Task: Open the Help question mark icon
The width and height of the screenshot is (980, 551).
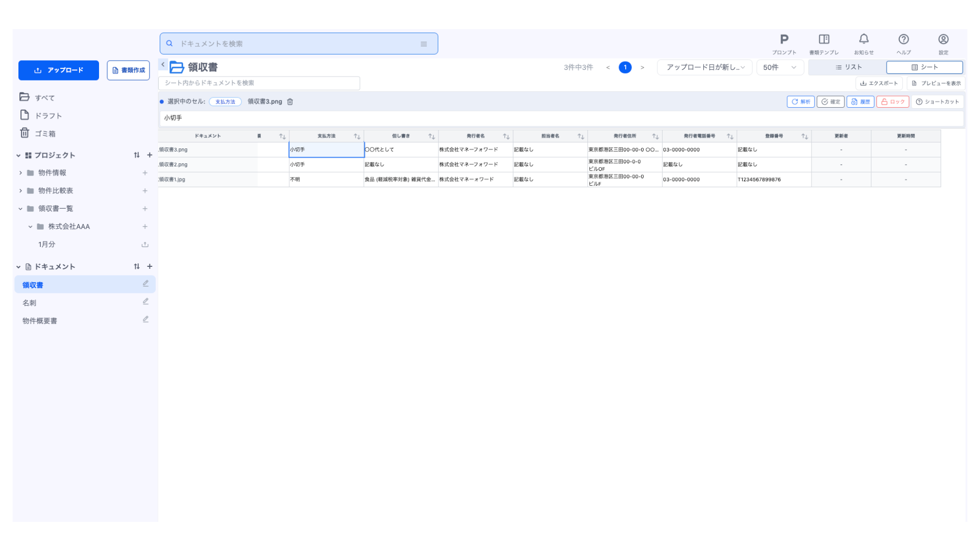Action: pyautogui.click(x=903, y=40)
